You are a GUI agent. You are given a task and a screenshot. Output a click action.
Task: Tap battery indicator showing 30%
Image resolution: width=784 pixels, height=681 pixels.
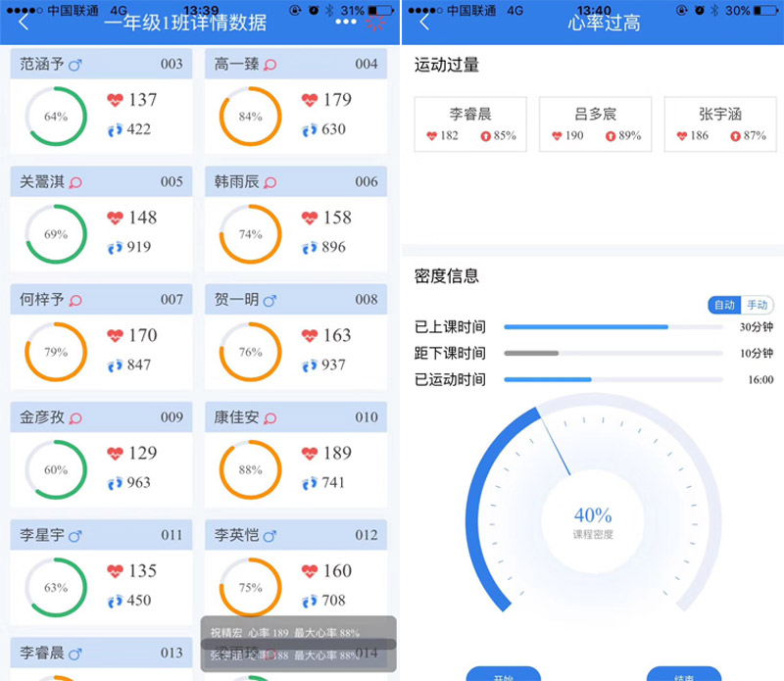pos(766,11)
